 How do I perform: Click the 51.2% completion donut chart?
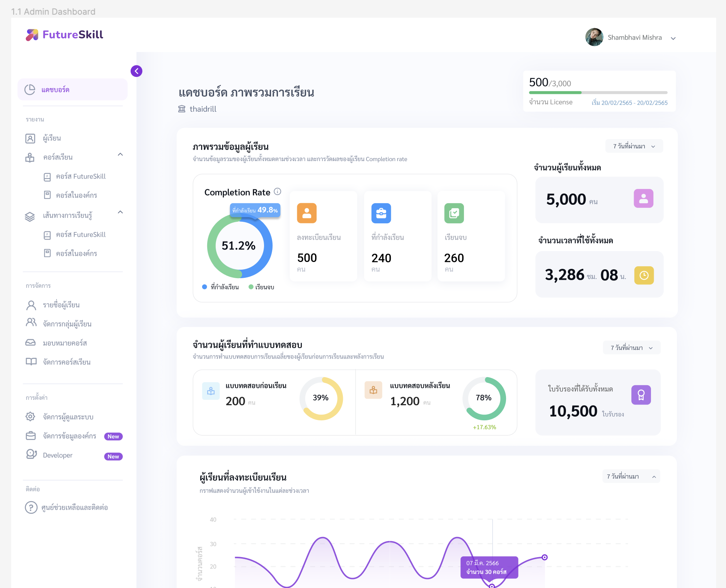[x=240, y=245]
